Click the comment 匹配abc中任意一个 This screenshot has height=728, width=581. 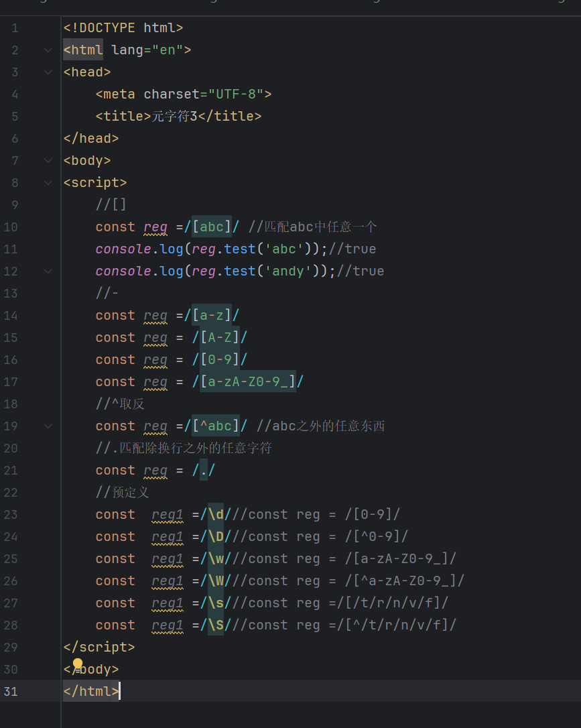click(x=321, y=227)
